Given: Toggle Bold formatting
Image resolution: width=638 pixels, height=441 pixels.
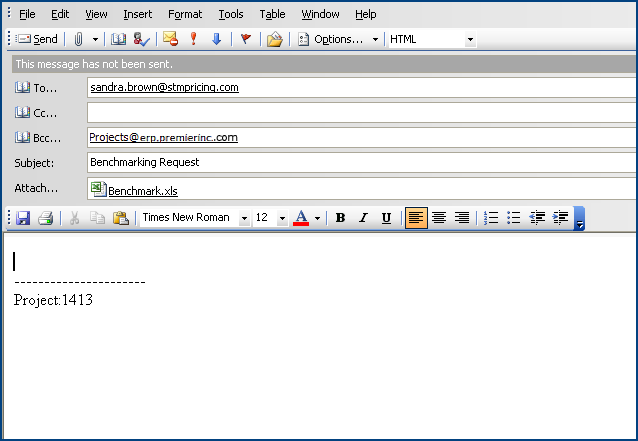Looking at the screenshot, I should (x=340, y=218).
